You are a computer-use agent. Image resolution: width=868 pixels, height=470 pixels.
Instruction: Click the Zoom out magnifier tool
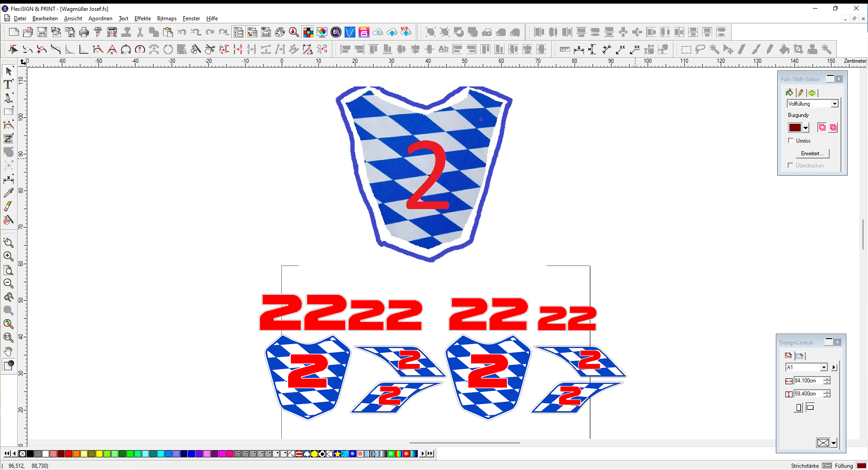tap(8, 284)
